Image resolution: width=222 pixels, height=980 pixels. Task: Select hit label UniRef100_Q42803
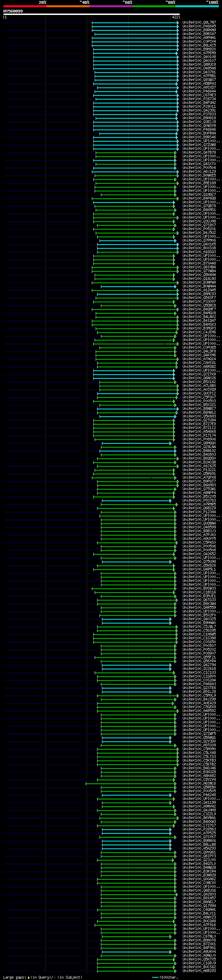point(199,894)
